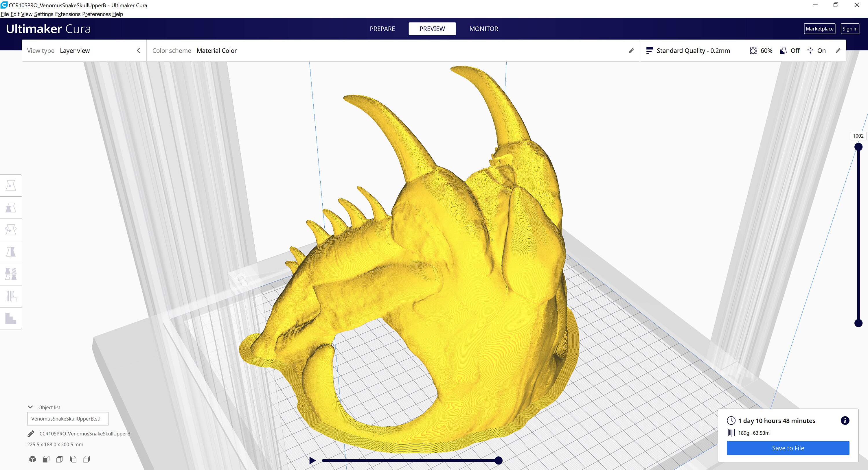Select the Support Blocker tool
The height and width of the screenshot is (470, 868).
click(11, 296)
